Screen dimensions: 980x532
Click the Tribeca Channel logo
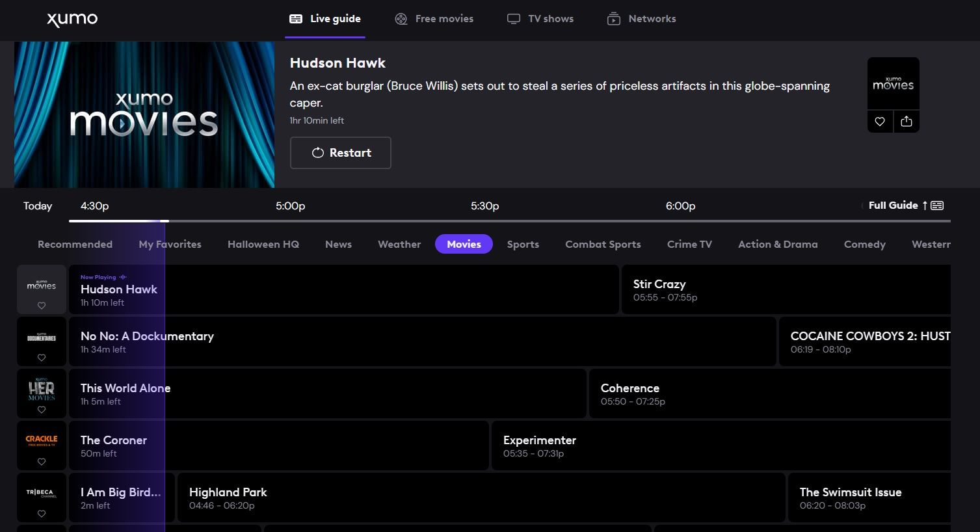(42, 493)
